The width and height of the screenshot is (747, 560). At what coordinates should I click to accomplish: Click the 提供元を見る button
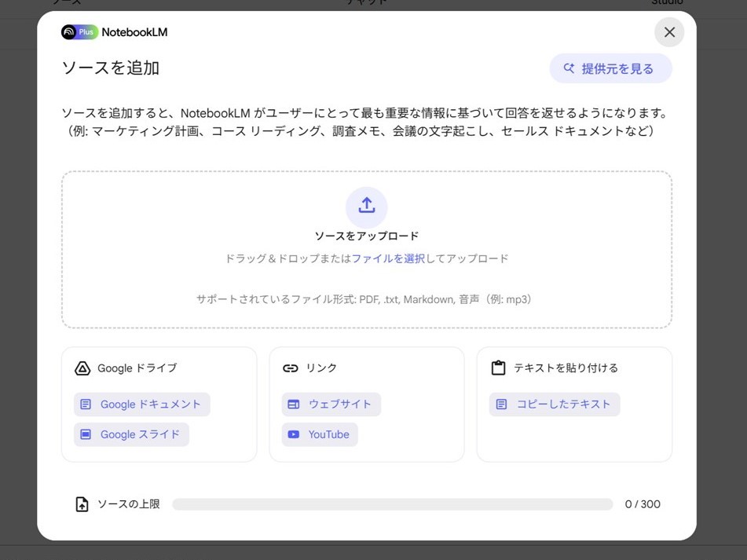(611, 68)
